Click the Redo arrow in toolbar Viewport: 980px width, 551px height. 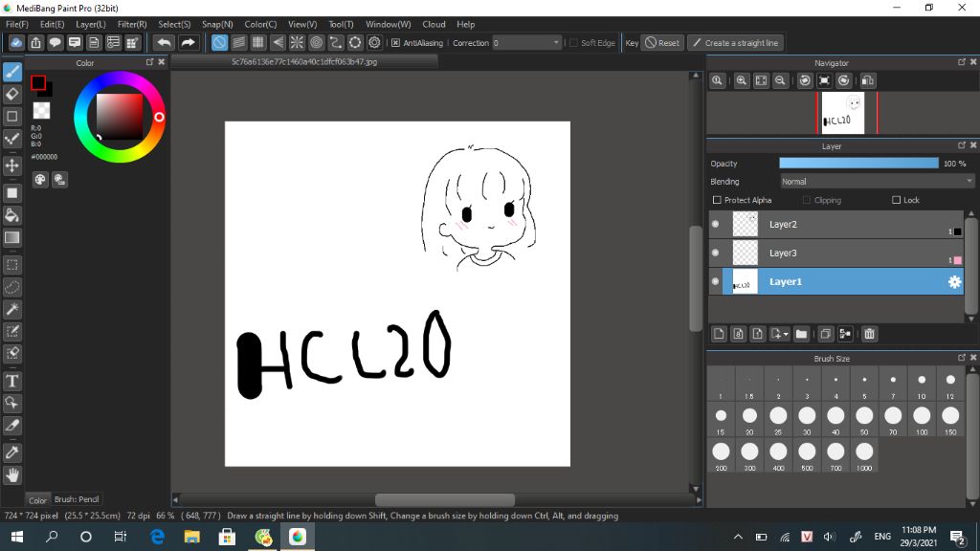click(188, 42)
